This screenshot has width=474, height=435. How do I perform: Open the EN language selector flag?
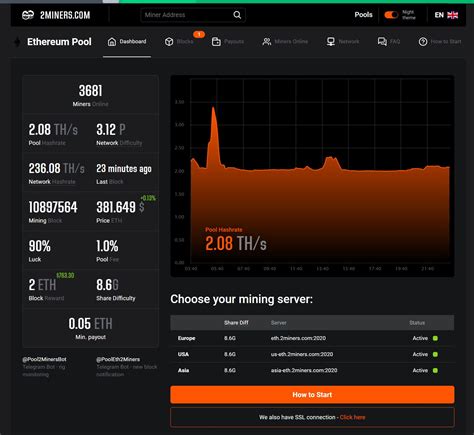[452, 15]
